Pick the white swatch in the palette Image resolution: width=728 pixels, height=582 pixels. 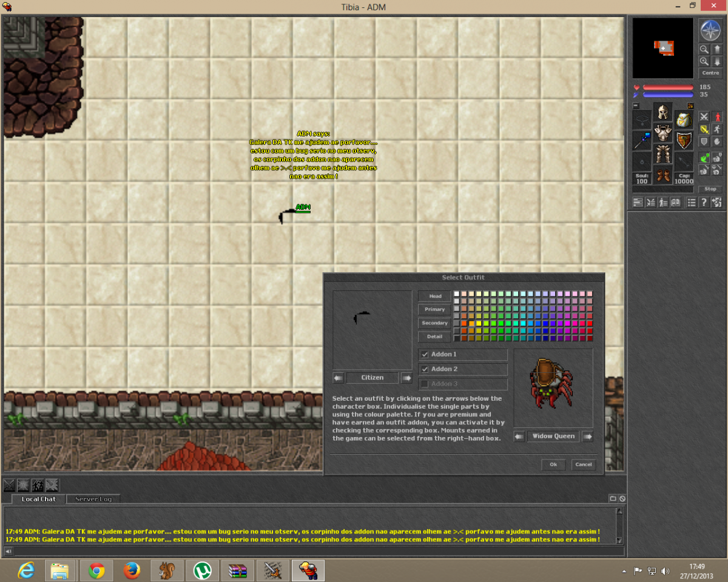[x=457, y=294]
